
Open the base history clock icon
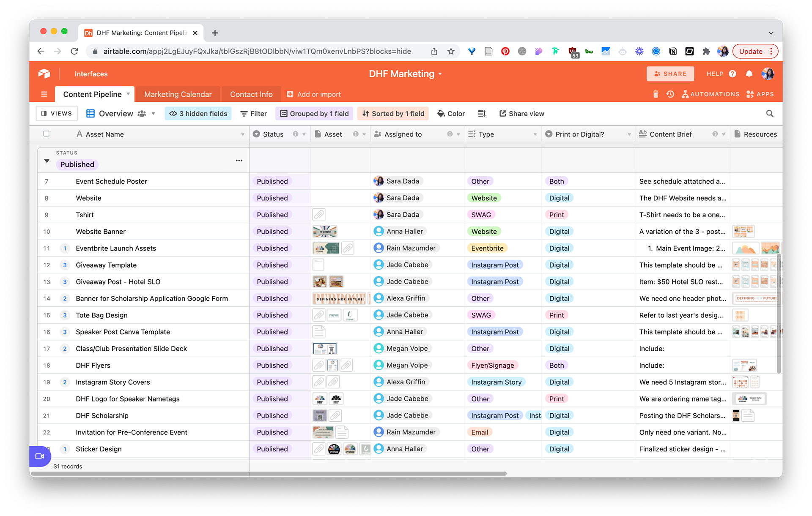click(x=670, y=94)
